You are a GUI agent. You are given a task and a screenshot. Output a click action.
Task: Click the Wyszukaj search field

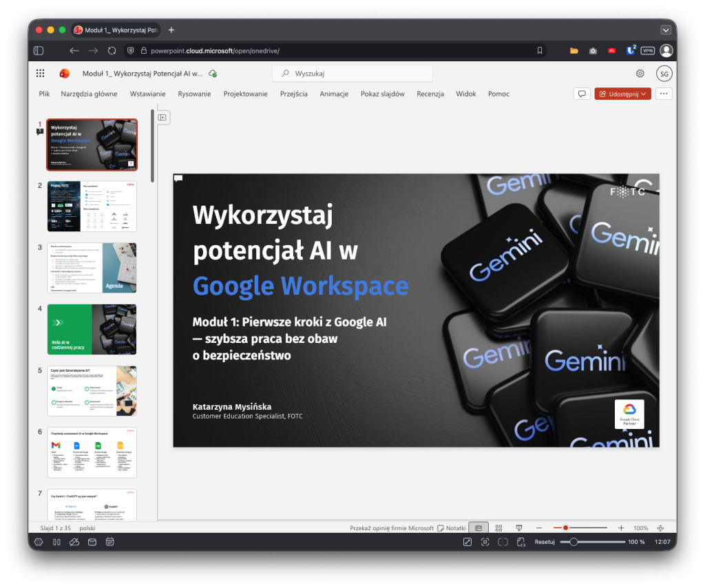(352, 73)
